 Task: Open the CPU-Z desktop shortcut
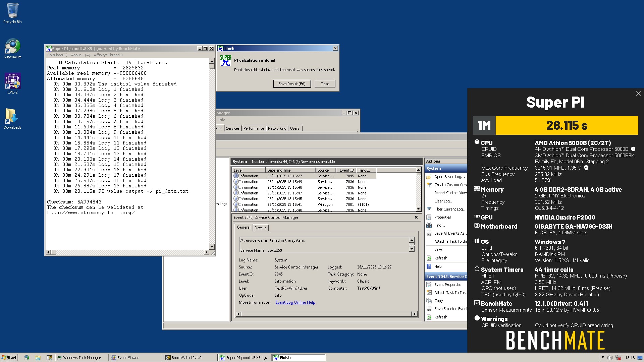coord(12,83)
